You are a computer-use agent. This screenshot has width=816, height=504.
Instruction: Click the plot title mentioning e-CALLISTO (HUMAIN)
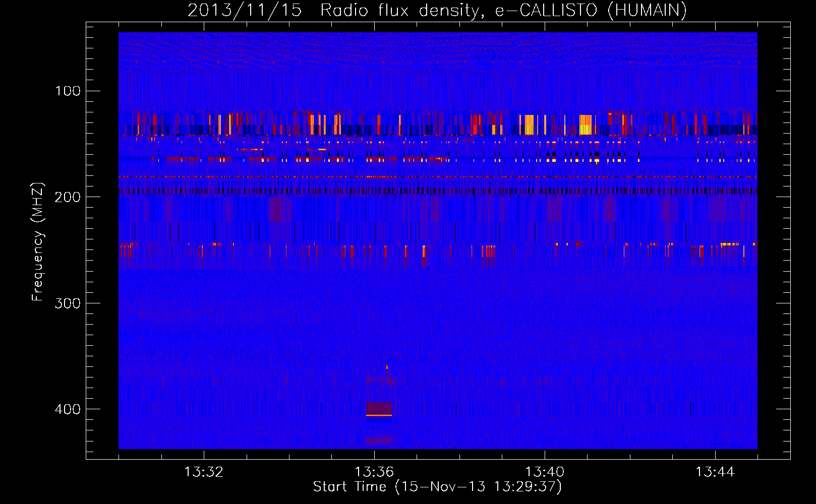point(437,10)
